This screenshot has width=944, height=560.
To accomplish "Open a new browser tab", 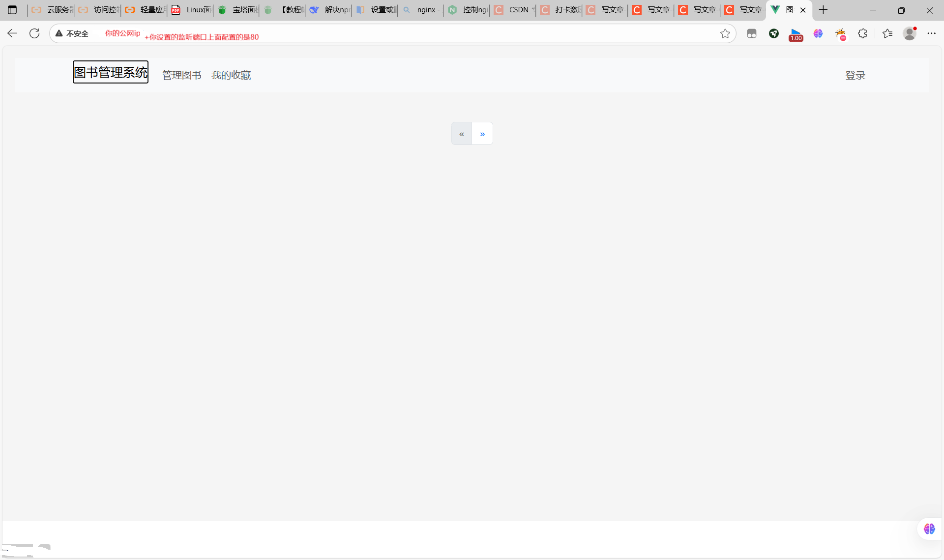I will pyautogui.click(x=823, y=10).
